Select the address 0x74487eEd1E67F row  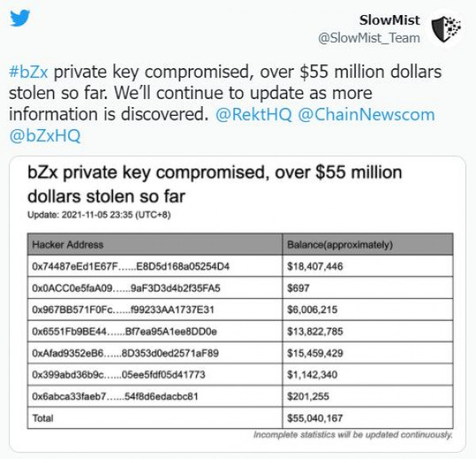tap(240, 266)
